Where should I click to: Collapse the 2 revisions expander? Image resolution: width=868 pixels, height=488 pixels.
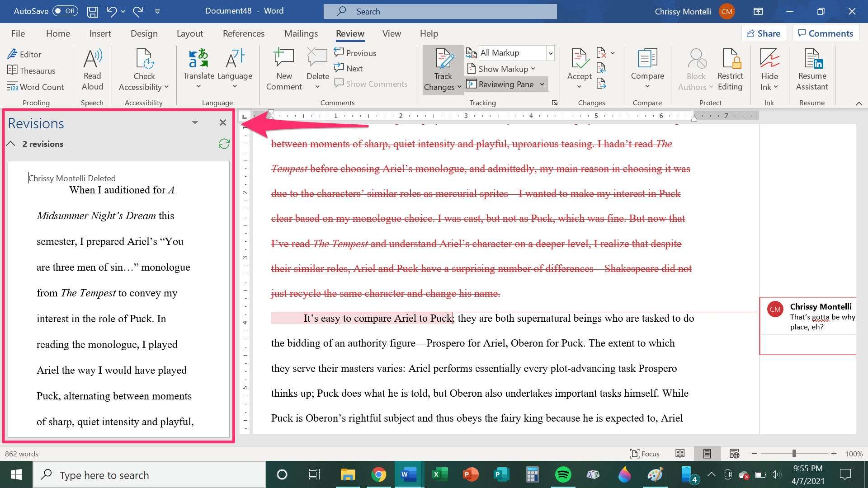coord(11,144)
